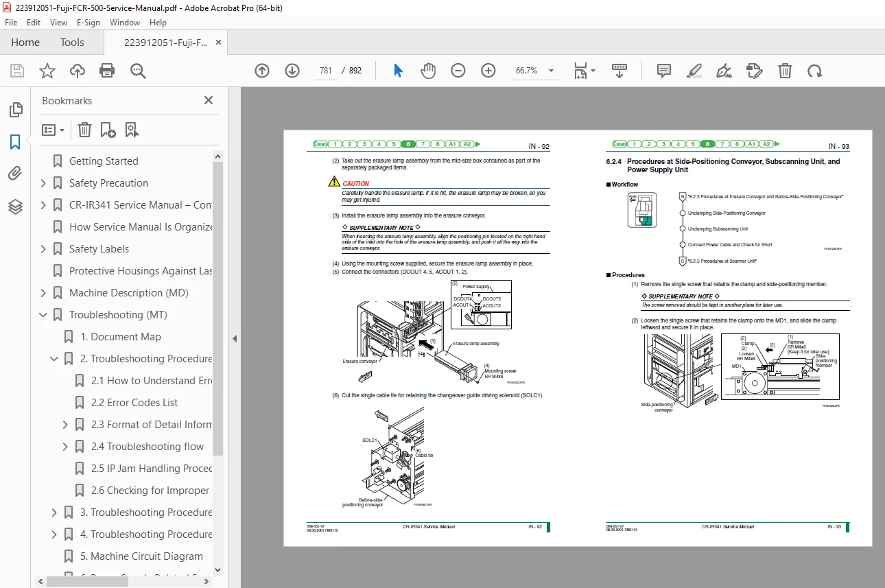The height and width of the screenshot is (588, 885).
Task: Expand 4. Troubleshooting Procedure bookmark
Action: [54, 534]
